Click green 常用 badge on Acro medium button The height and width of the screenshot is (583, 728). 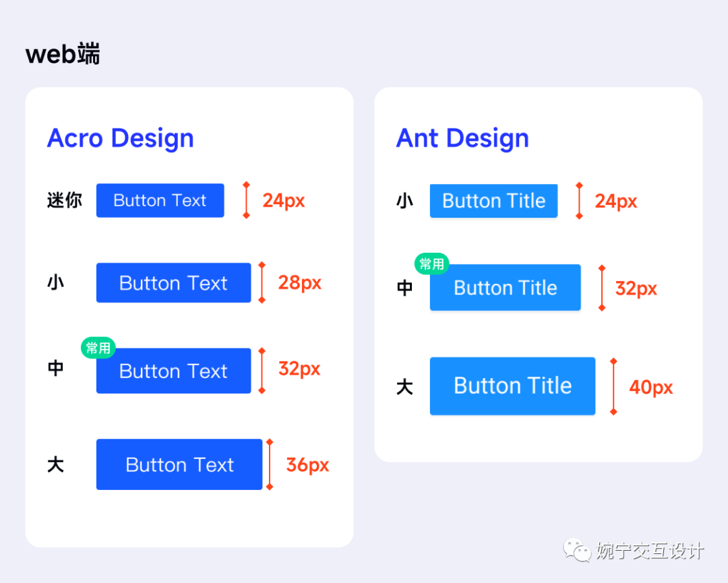[x=98, y=348]
